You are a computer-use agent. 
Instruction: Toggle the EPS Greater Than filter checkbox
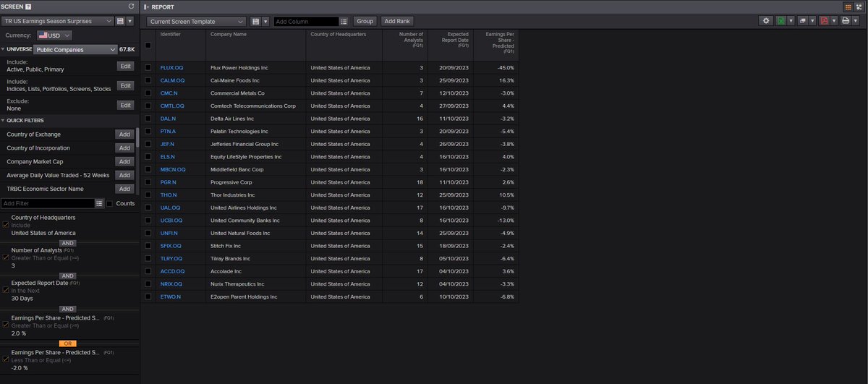6,325
